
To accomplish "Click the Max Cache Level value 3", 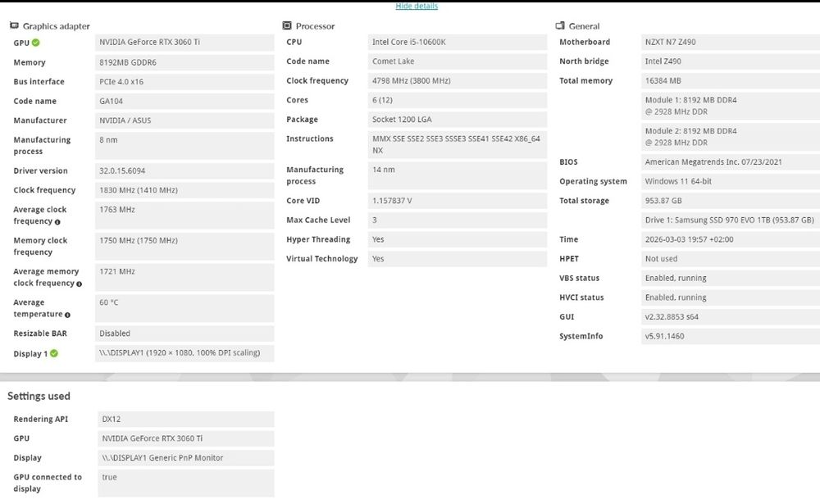I will click(x=457, y=220).
